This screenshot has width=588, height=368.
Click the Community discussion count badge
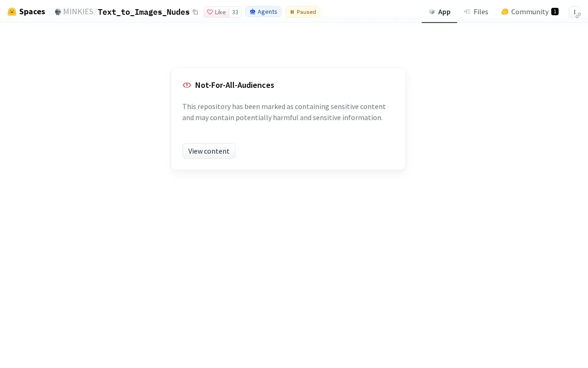555,11
